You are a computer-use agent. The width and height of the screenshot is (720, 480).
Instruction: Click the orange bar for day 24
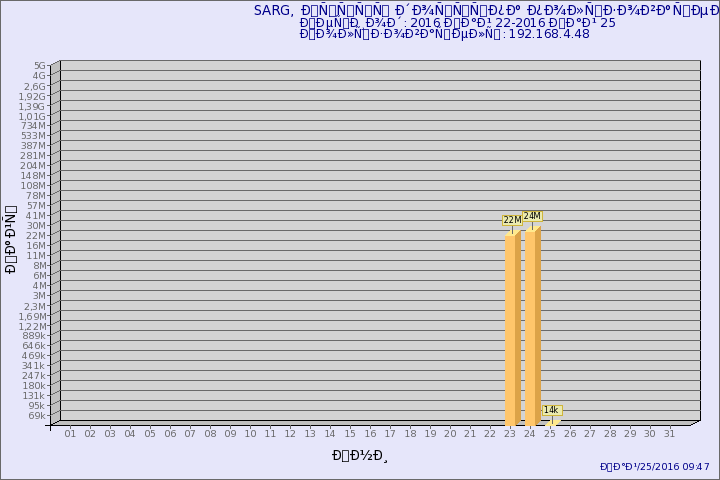click(532, 326)
